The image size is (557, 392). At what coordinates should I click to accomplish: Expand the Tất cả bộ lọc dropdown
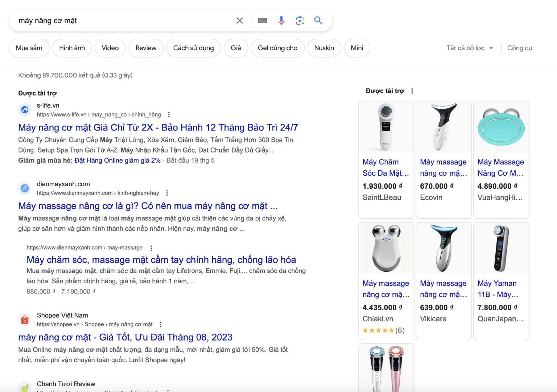(x=470, y=48)
